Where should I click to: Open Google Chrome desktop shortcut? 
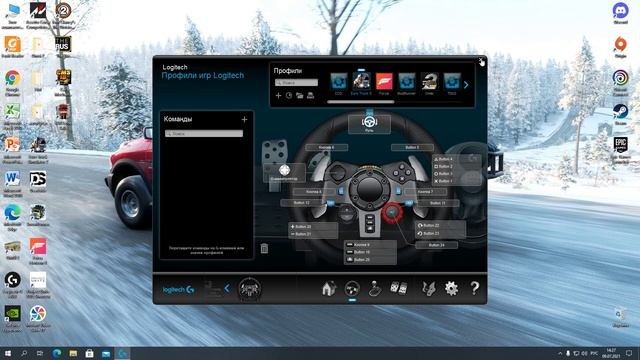click(x=13, y=82)
